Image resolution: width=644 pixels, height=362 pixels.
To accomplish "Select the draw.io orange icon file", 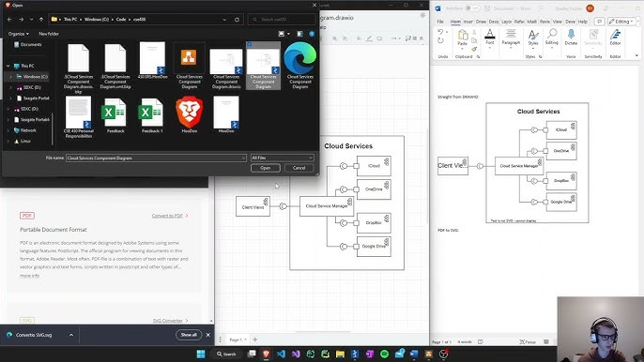I will pyautogui.click(x=190, y=66).
